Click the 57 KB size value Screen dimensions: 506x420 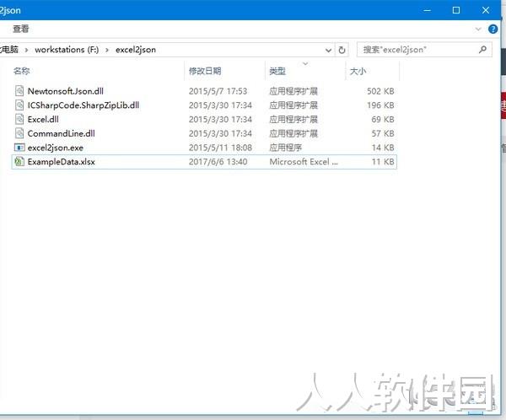(383, 133)
